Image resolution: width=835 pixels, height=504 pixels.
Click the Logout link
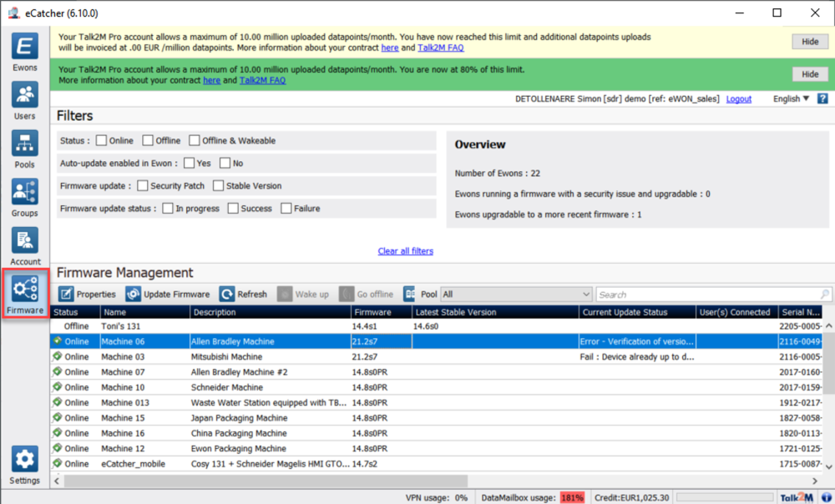tap(738, 98)
